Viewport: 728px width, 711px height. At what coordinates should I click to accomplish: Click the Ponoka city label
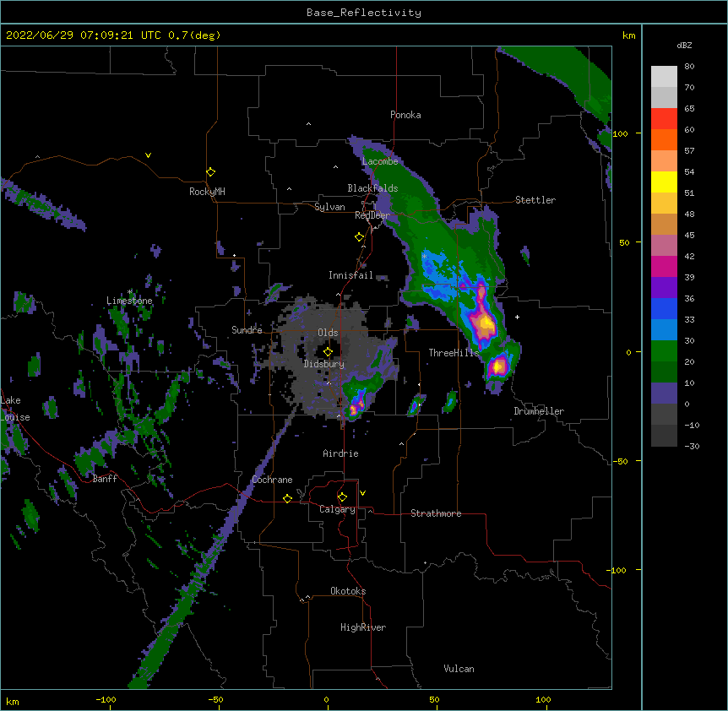[x=405, y=115]
